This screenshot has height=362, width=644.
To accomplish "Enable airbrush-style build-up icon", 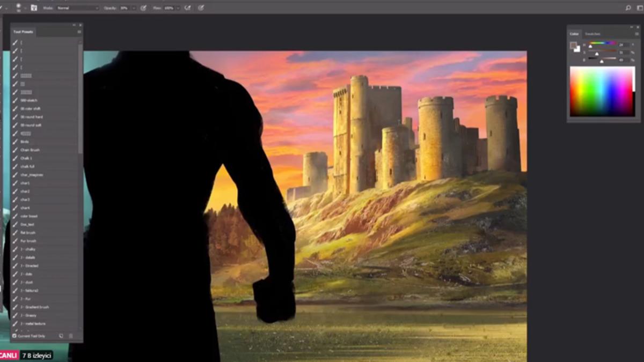I will pyautogui.click(x=187, y=8).
